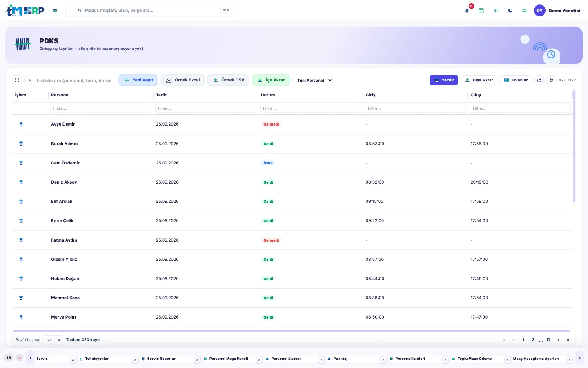Delete the Burak Yılmaz record

coord(21,144)
